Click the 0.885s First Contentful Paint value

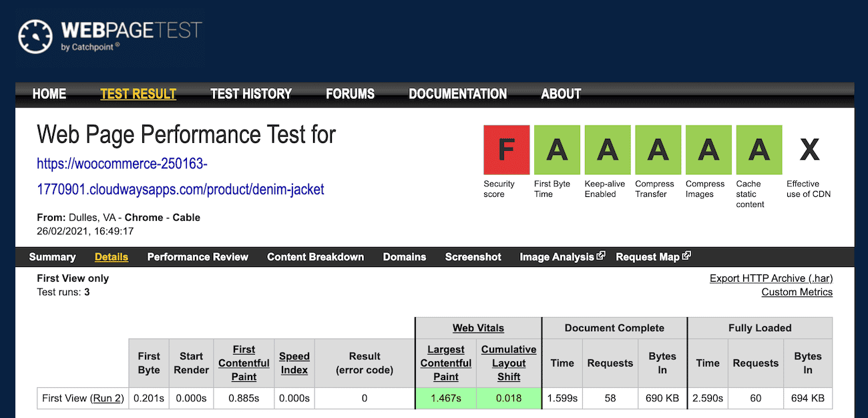coord(244,399)
